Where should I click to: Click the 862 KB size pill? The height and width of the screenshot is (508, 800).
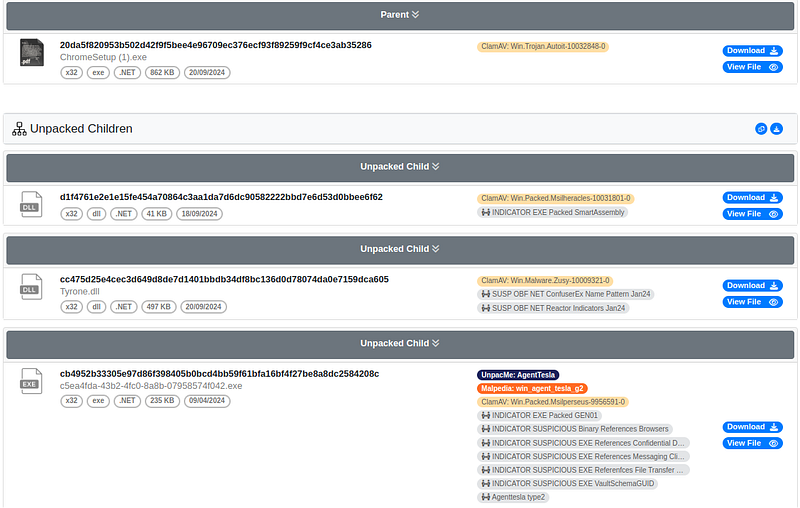162,73
